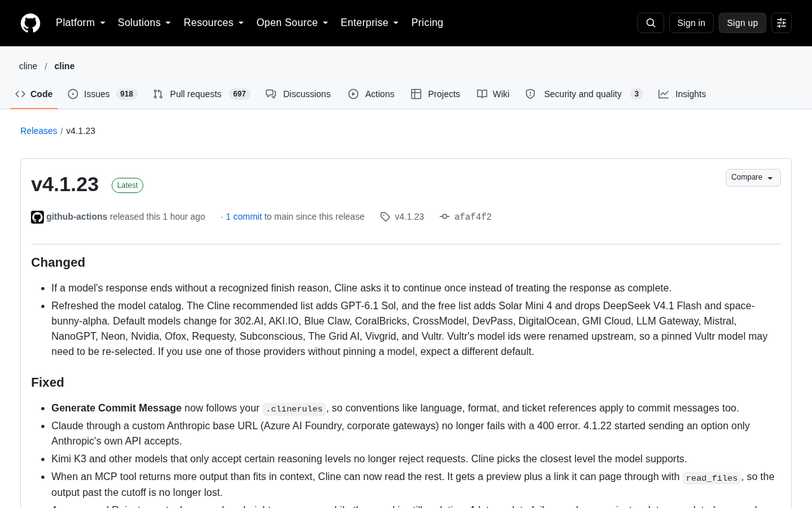Open the github-actions author link
Screen dimensions: 812x508
pyautogui.click(x=77, y=217)
